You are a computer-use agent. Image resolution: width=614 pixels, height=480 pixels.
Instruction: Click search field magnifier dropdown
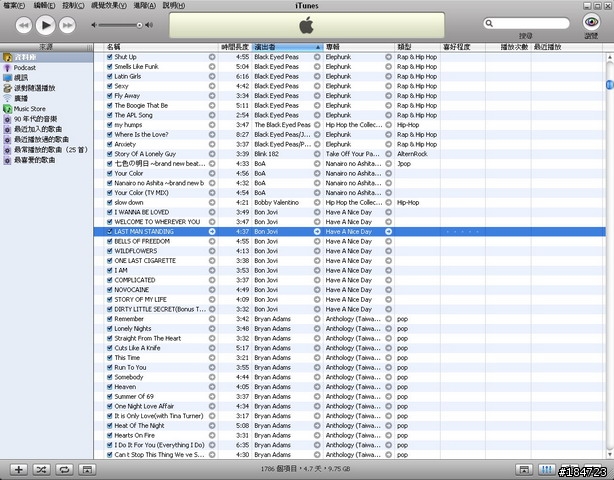[489, 23]
